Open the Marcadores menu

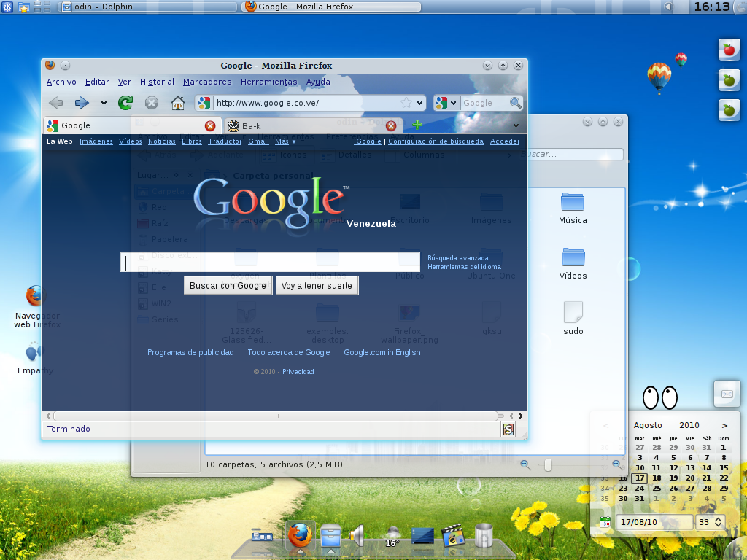click(x=207, y=82)
